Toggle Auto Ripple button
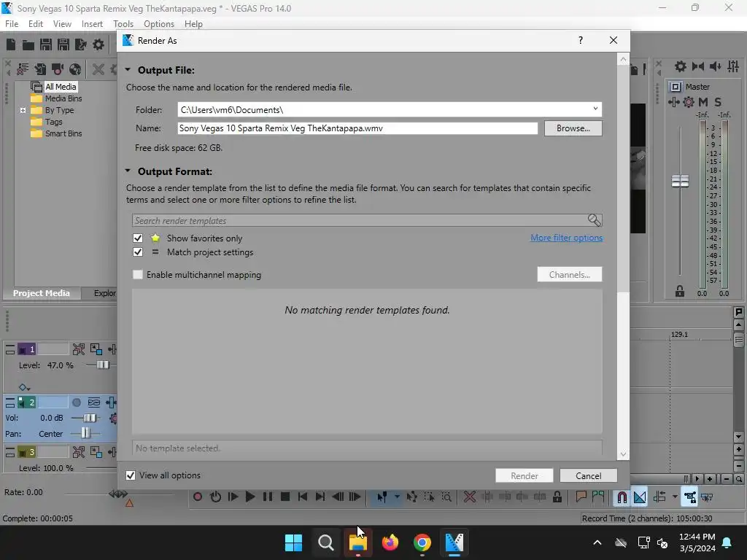747x560 pixels. (x=659, y=497)
